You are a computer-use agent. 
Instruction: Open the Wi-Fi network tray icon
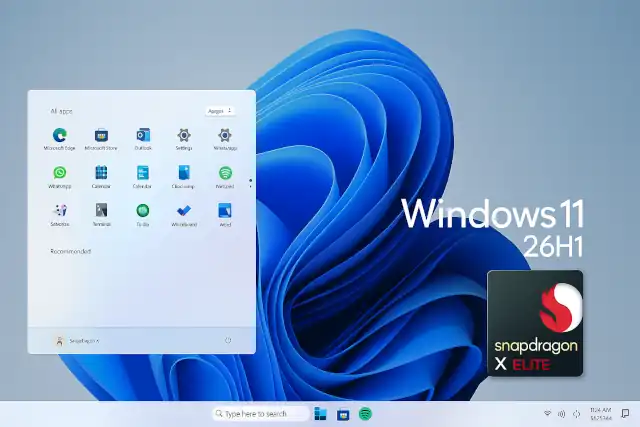[x=548, y=414]
